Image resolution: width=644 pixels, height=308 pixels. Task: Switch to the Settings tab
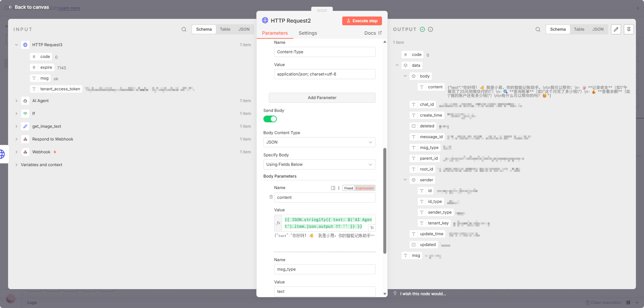[x=308, y=33]
